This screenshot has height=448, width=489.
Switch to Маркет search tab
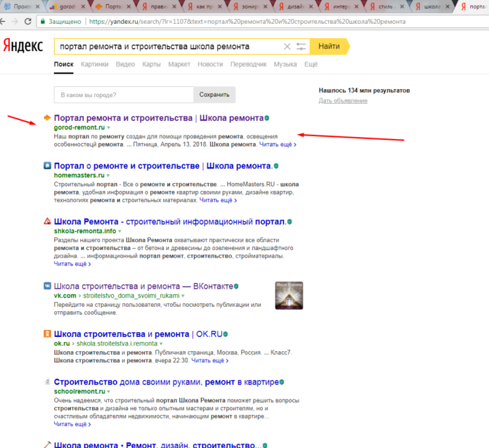[x=179, y=64]
